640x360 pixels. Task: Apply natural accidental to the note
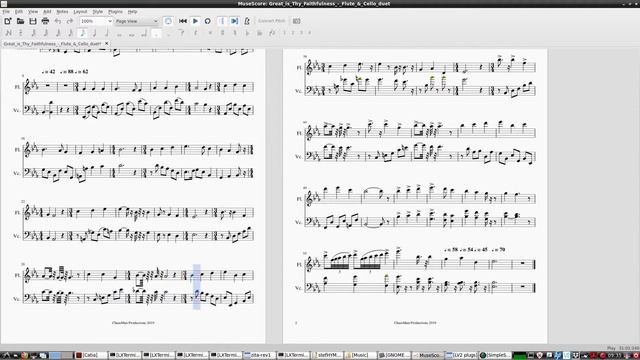click(235, 33)
